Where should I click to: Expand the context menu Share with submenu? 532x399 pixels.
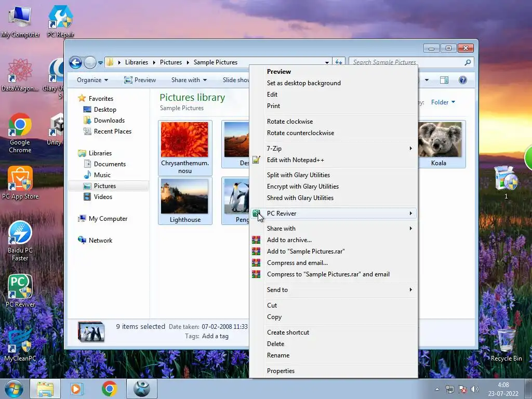334,229
